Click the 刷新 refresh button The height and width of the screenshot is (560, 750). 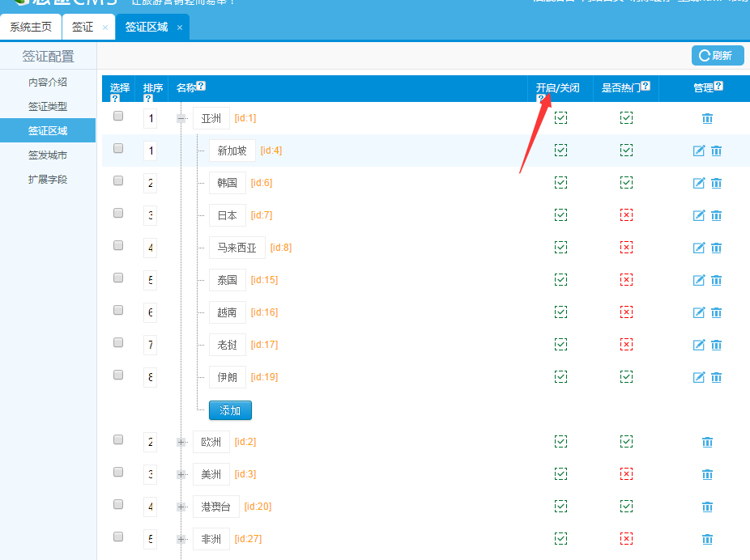[x=717, y=56]
